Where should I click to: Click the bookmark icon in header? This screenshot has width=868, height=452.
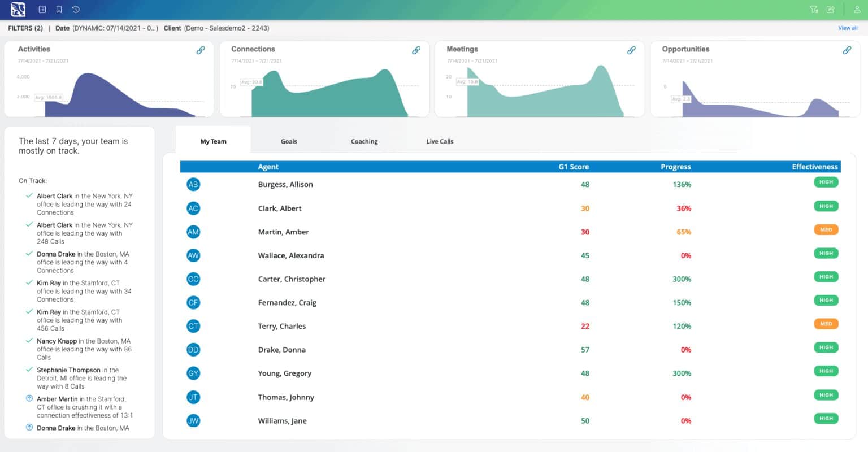(59, 10)
